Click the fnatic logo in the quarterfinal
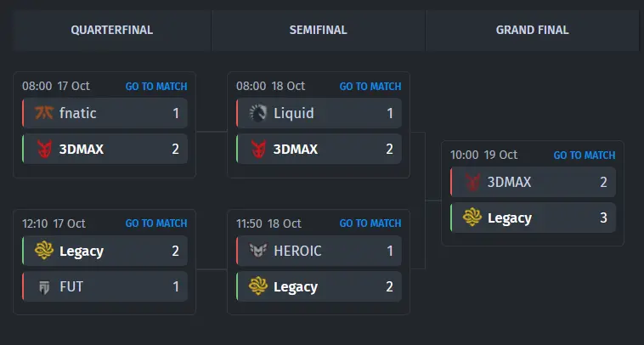Screen dimensions: 644x345 coord(43,113)
